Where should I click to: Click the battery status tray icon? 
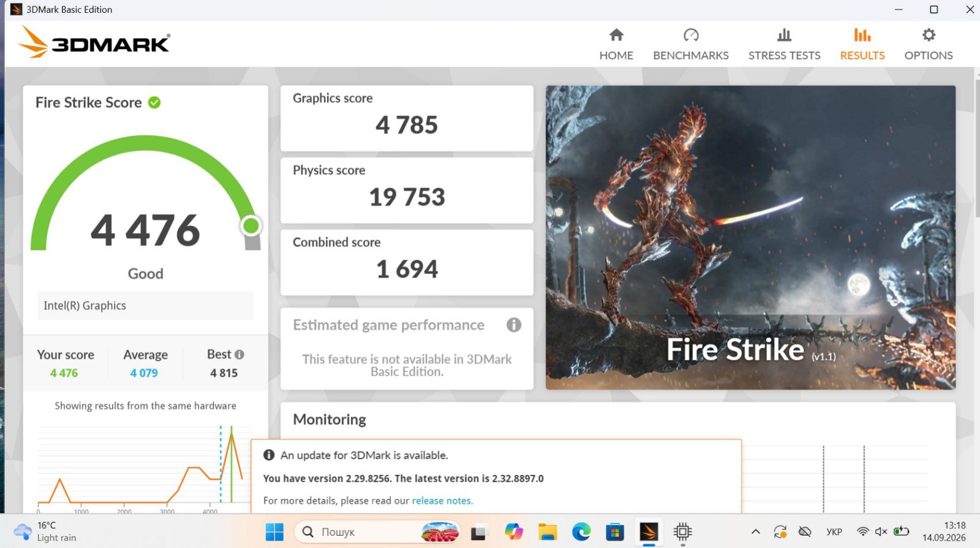pos(901,531)
